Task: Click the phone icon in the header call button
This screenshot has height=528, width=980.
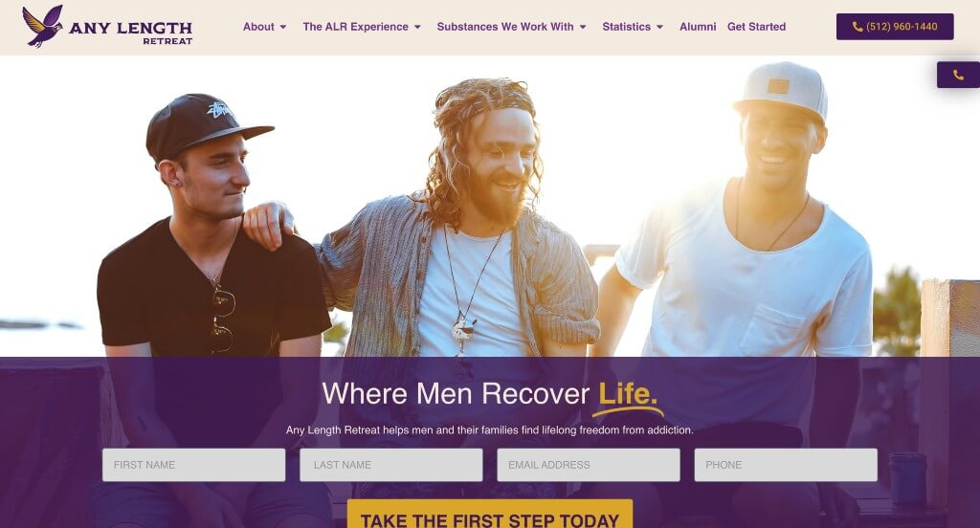Action: 857,27
